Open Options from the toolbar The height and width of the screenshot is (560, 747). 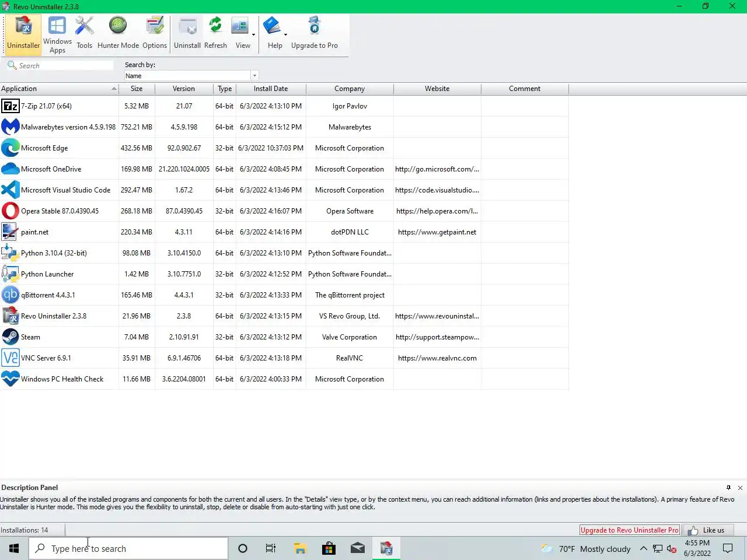155,34
